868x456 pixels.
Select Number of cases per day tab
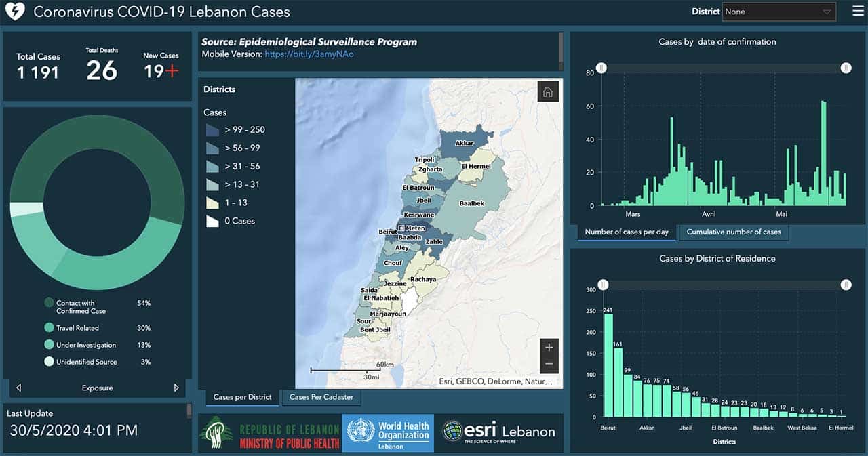click(x=627, y=232)
